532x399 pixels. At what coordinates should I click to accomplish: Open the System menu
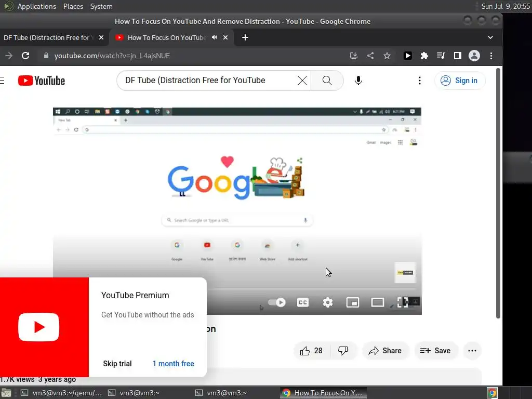point(101,6)
